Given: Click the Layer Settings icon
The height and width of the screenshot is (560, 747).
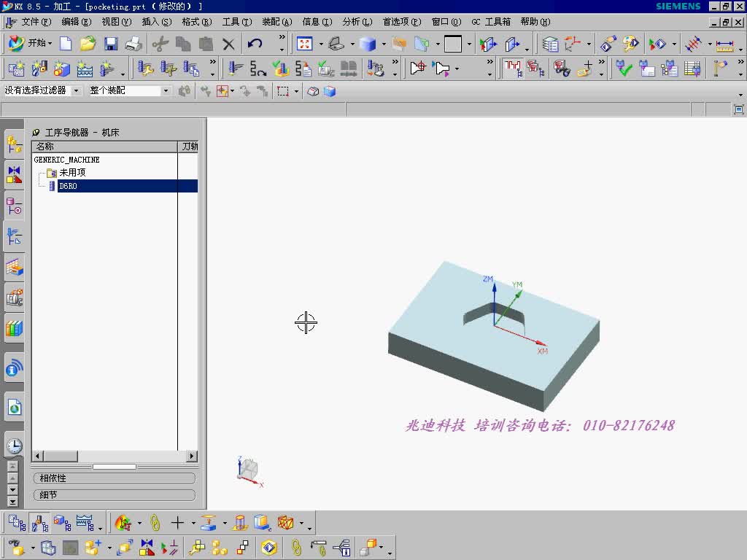Looking at the screenshot, I should 550,44.
